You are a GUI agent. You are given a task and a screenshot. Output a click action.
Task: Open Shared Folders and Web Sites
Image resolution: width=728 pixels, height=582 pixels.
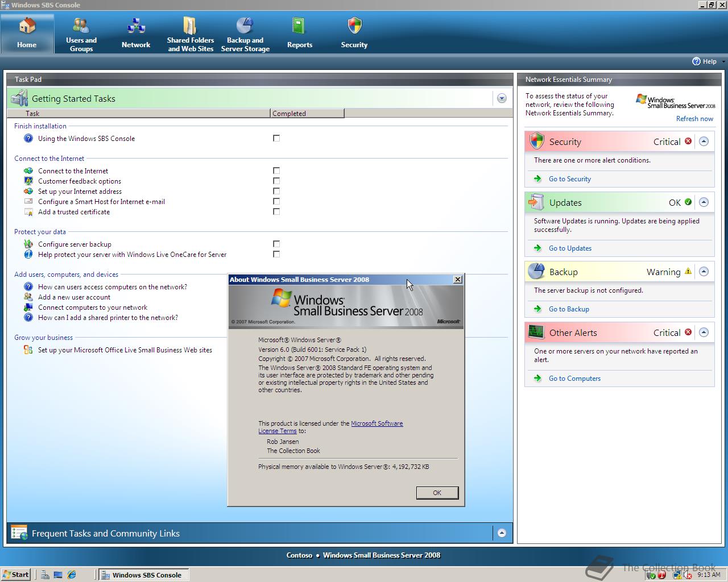point(190,34)
